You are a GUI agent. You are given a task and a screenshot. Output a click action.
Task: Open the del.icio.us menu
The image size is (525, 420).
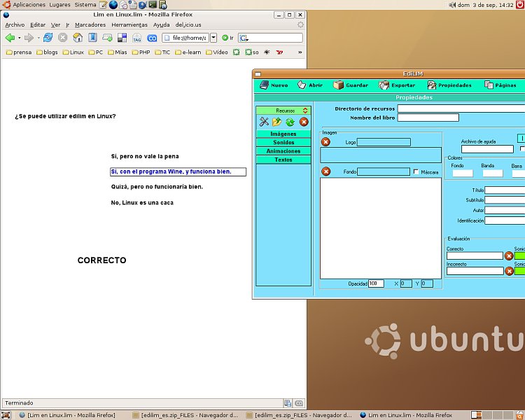188,24
